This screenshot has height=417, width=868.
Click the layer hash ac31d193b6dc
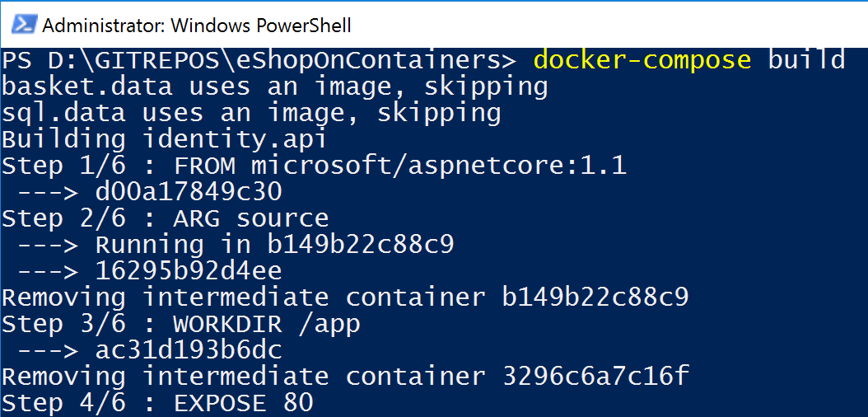tap(189, 350)
